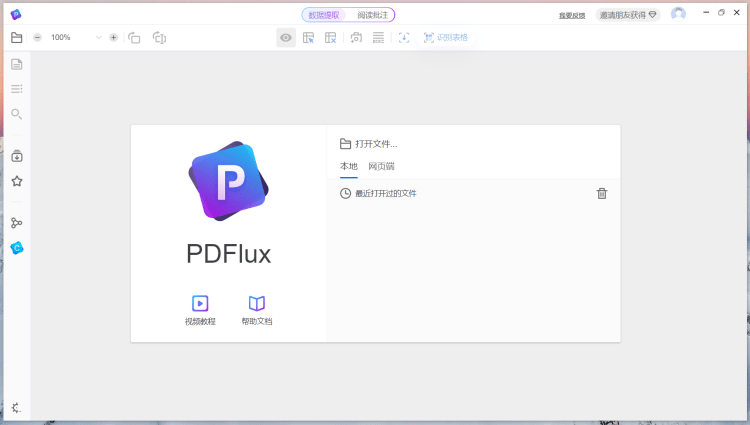Select the 网页端 web tab
Viewport: 750px width, 425px height.
381,166
